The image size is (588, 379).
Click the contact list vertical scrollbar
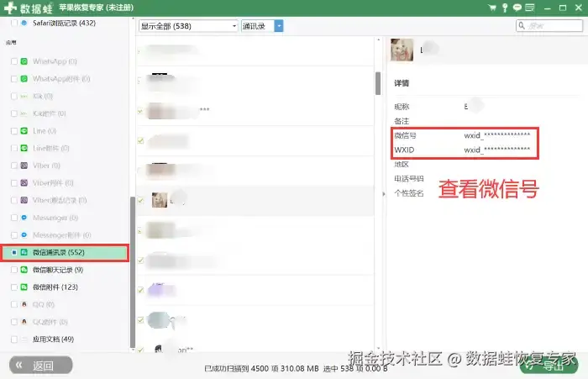click(378, 83)
